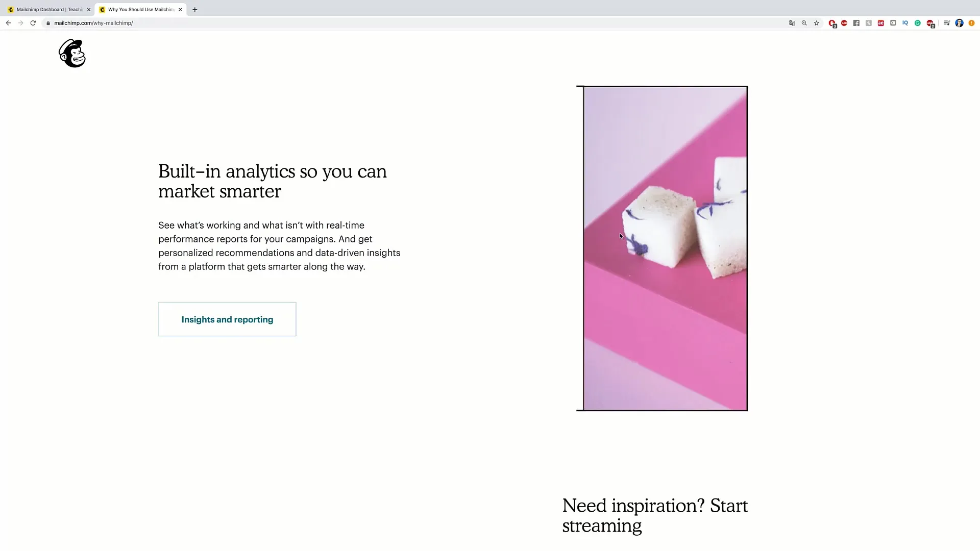Toggle browser extensions sidebar visibility
Screen dimensions: 980x551
(x=947, y=23)
